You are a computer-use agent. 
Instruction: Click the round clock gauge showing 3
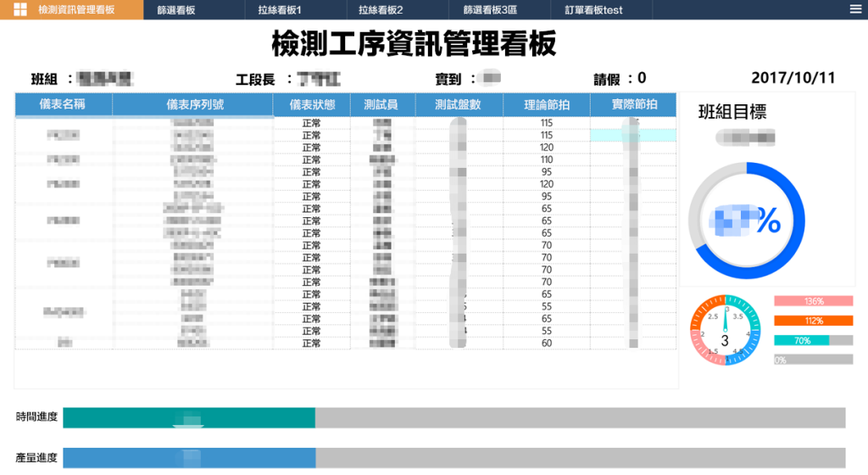726,330
